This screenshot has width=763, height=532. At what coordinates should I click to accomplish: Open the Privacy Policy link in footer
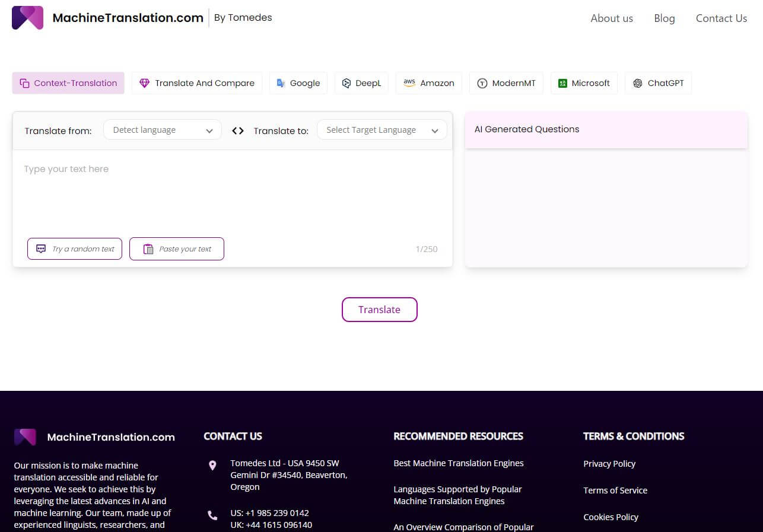pos(609,464)
